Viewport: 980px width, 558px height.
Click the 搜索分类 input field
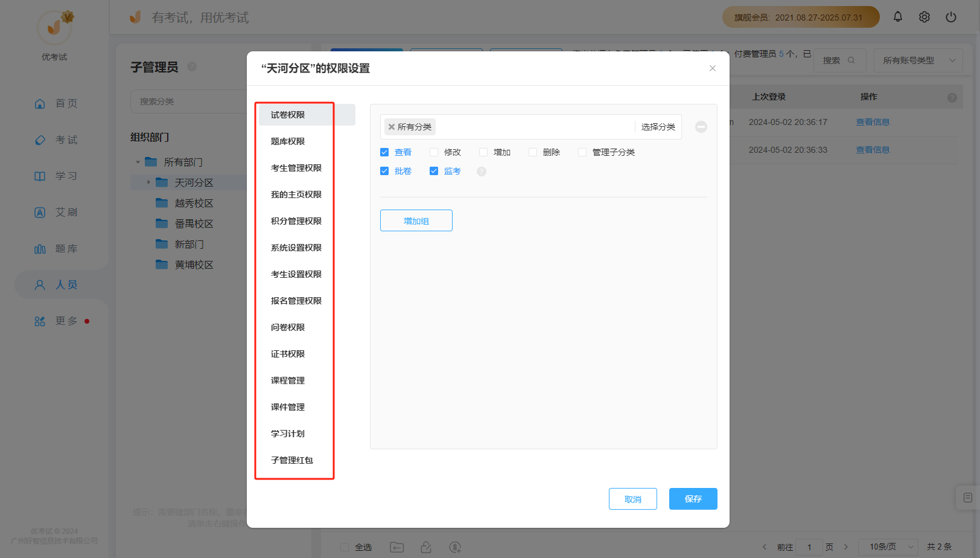pos(188,101)
